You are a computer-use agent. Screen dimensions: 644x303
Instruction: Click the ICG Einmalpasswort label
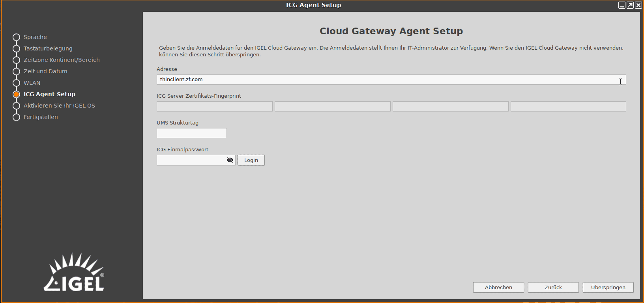[x=182, y=149]
